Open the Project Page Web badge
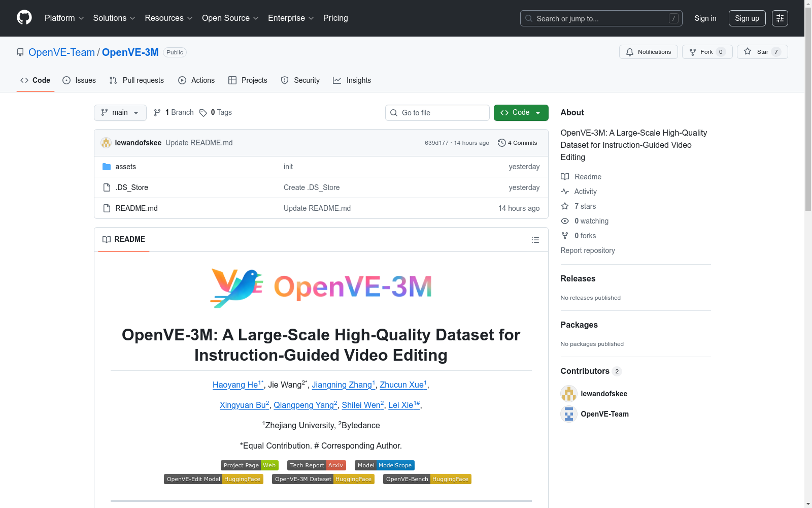 tap(250, 465)
